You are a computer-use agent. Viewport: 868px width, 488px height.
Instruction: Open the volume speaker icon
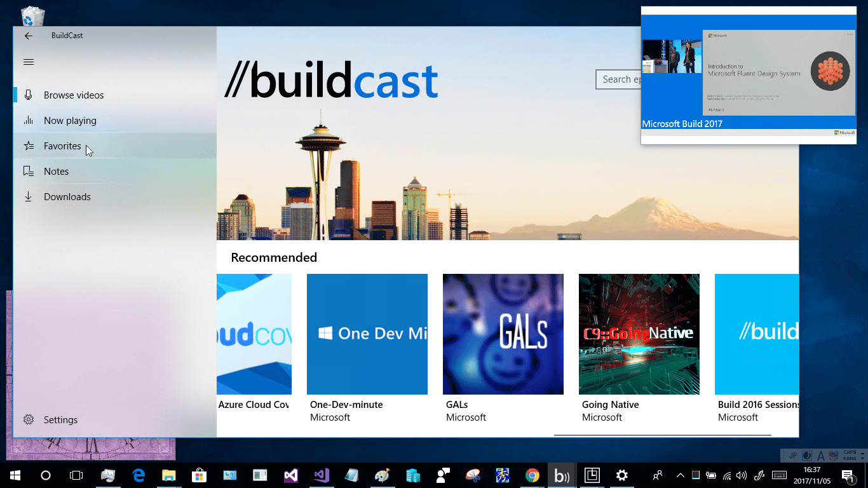click(x=742, y=475)
